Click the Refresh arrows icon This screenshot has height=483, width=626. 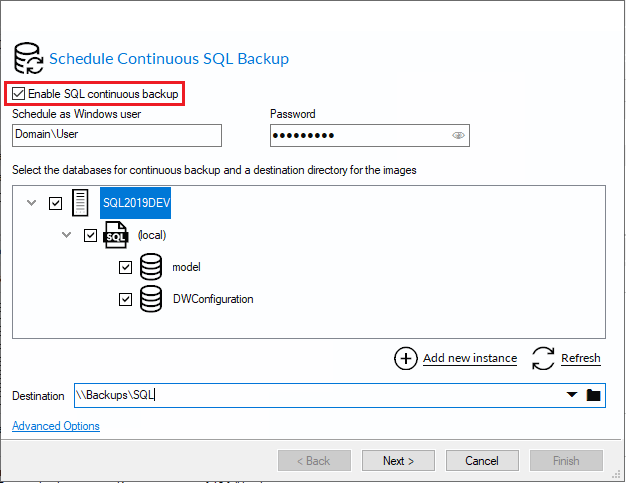[543, 358]
